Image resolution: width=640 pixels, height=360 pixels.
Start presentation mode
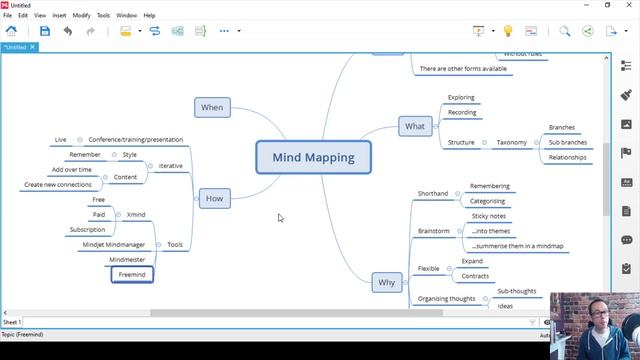tap(478, 31)
